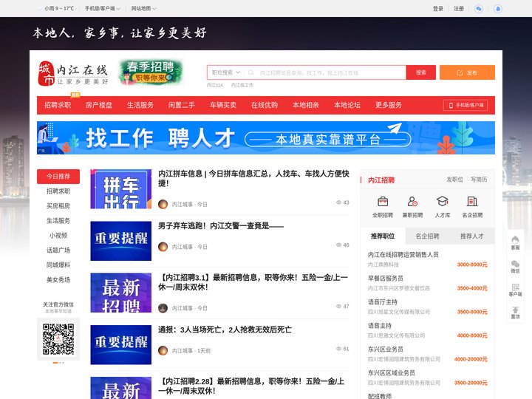Open the 本地相亲 navigation item
532x399 pixels.
(306, 105)
